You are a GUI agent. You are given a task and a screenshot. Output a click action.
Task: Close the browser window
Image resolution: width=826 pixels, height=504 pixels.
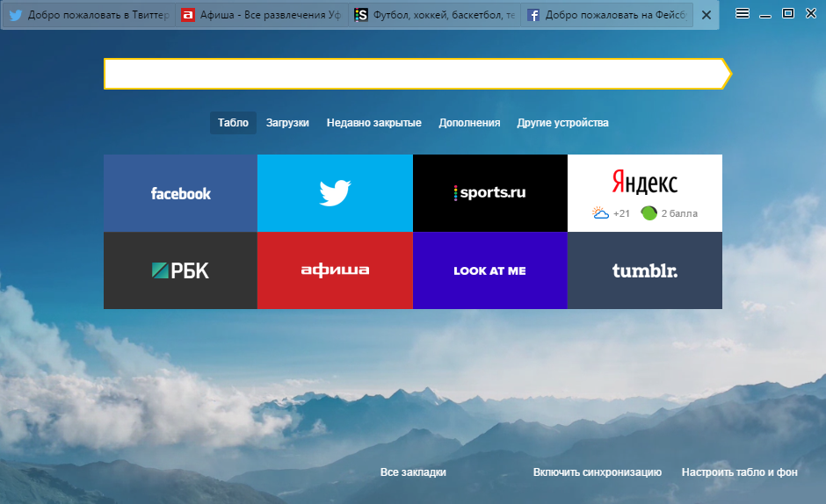coord(811,14)
